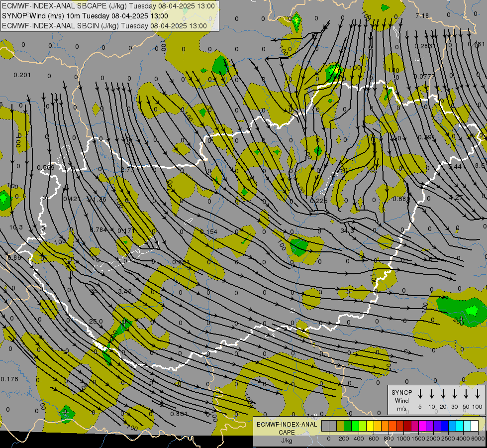Select the SBCAPE title line at the top
487x448 pixels.
click(108, 6)
